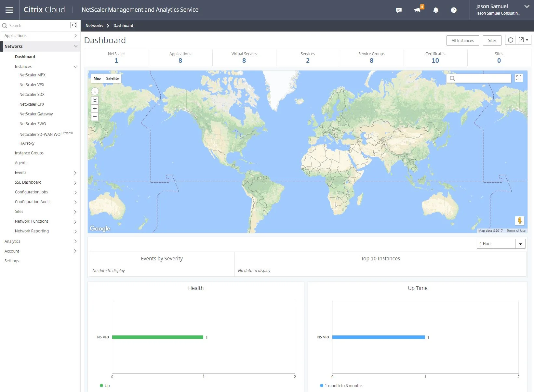Open Agents page
Screen dimensions: 534x392
coord(21,163)
